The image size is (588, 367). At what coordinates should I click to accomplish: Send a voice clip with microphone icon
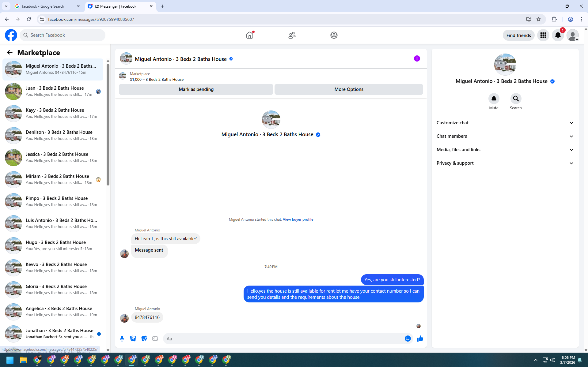122,339
